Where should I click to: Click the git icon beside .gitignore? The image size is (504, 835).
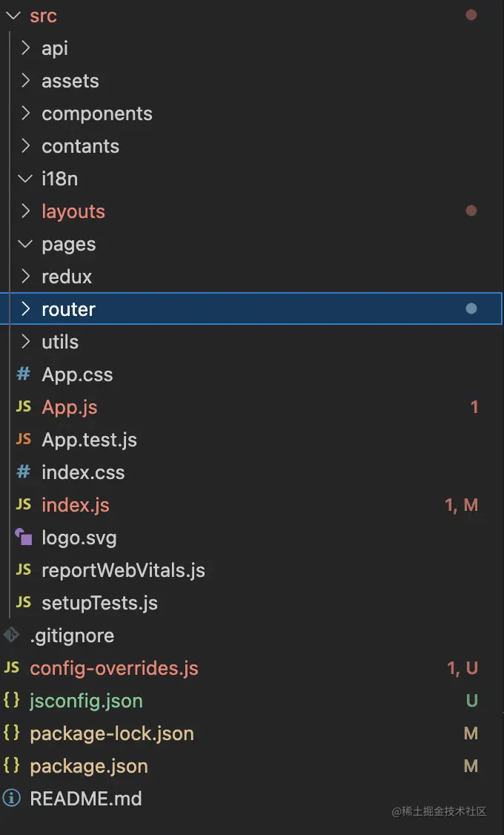tap(12, 636)
